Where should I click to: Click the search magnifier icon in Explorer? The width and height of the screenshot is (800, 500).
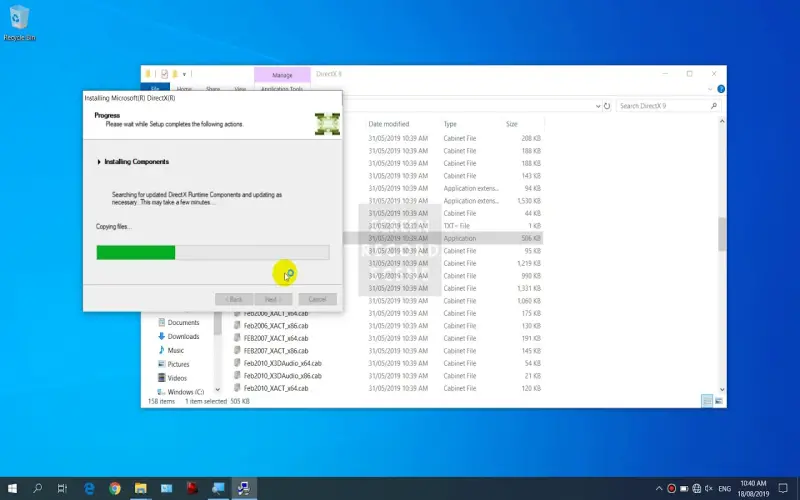click(x=713, y=106)
